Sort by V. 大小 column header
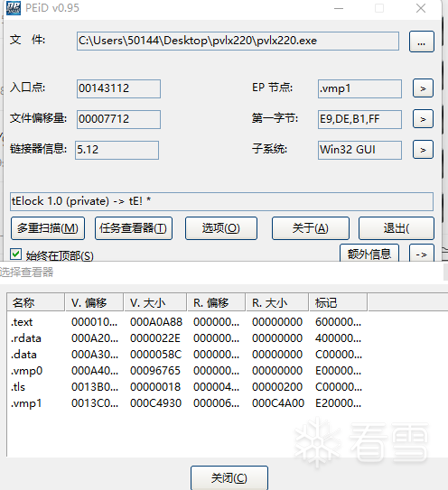The image size is (448, 490). (x=155, y=302)
